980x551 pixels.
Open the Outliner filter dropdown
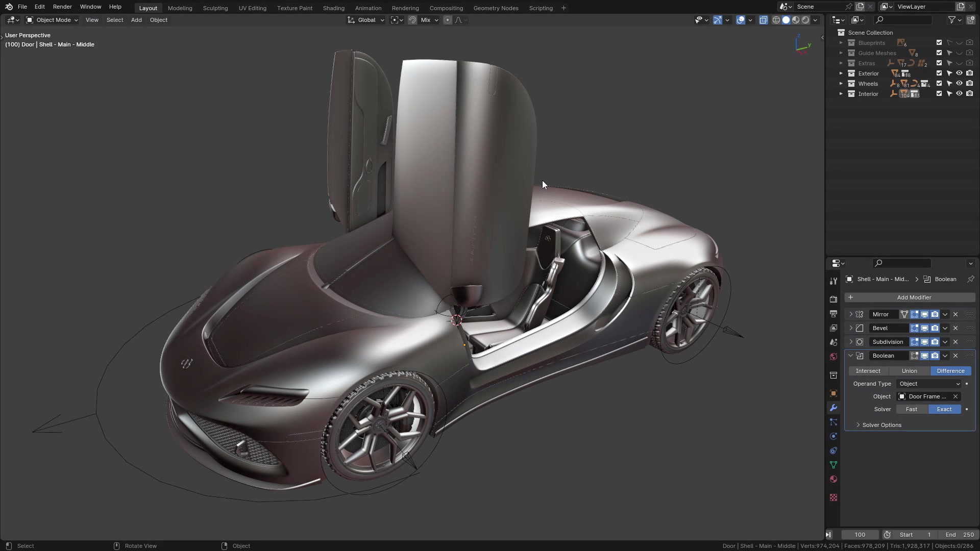pyautogui.click(x=954, y=20)
